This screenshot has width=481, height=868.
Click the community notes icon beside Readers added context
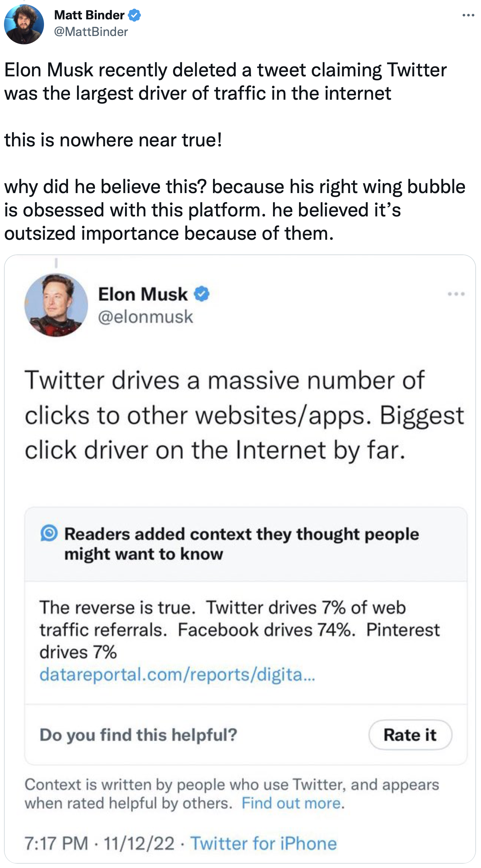point(49,533)
